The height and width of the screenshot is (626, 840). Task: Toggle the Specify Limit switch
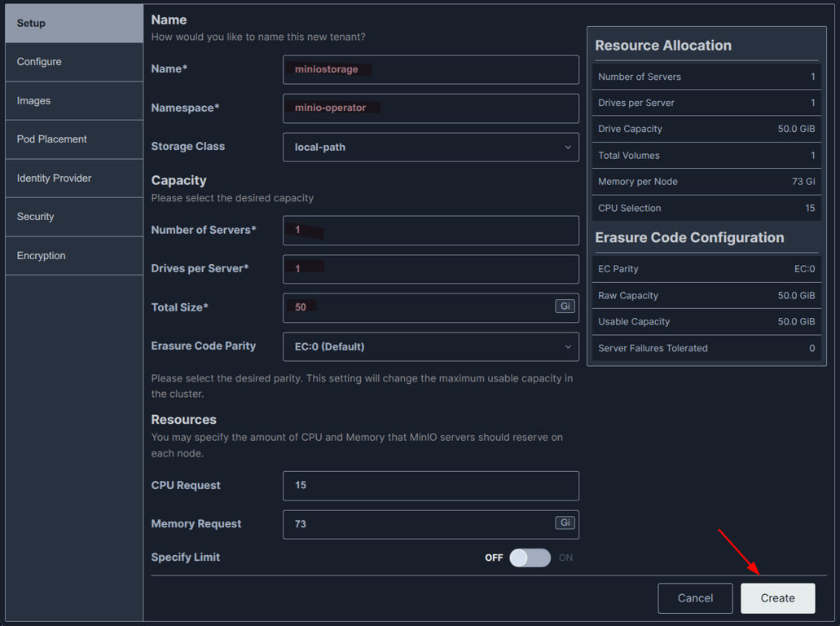click(530, 558)
